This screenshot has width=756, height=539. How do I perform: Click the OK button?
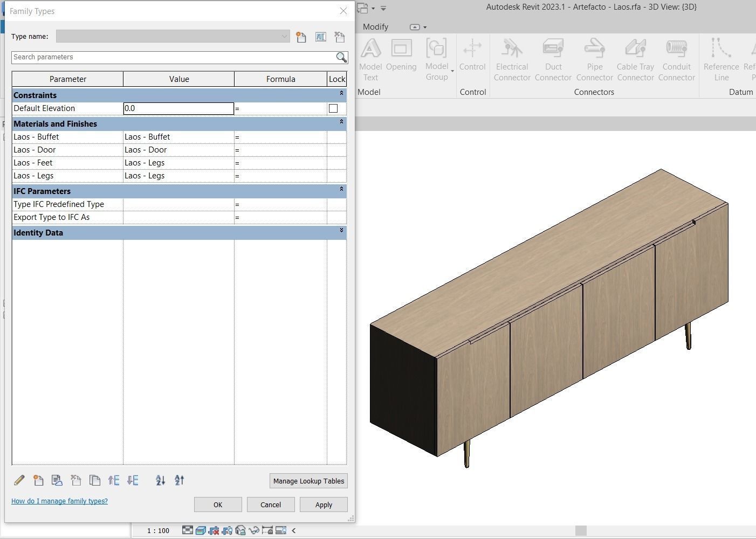[218, 505]
